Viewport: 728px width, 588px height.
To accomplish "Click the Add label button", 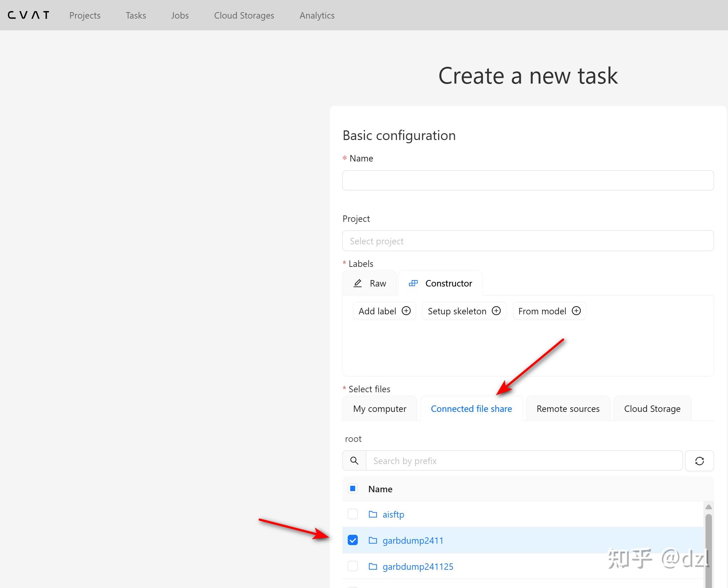I will click(x=384, y=311).
